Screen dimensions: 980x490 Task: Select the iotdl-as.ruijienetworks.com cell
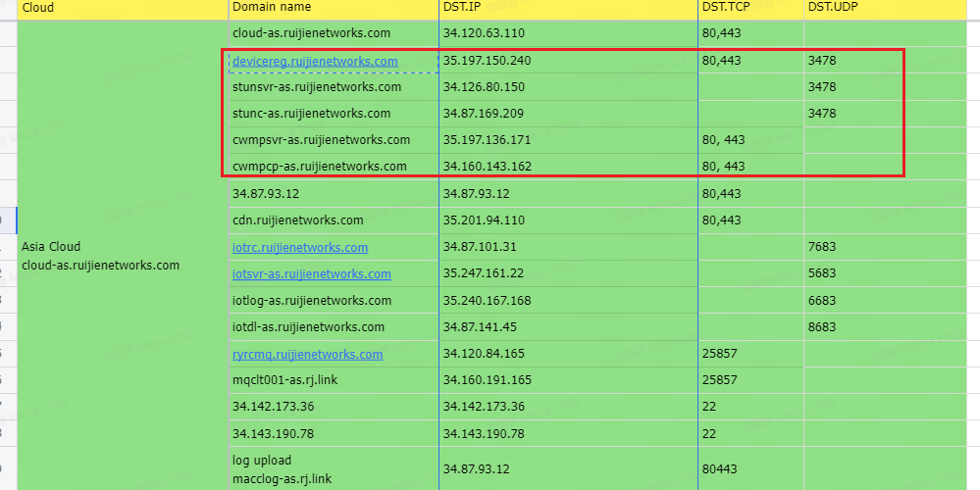334,327
